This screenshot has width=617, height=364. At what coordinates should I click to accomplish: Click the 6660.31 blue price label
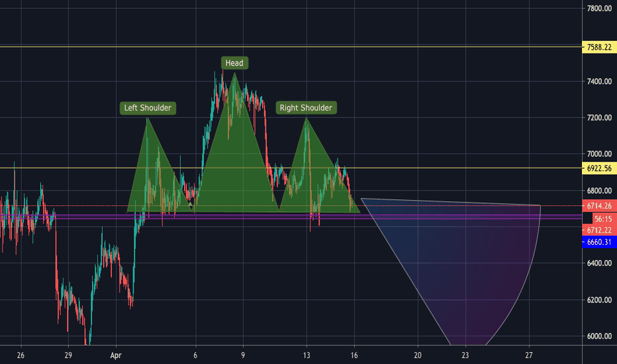pyautogui.click(x=599, y=242)
